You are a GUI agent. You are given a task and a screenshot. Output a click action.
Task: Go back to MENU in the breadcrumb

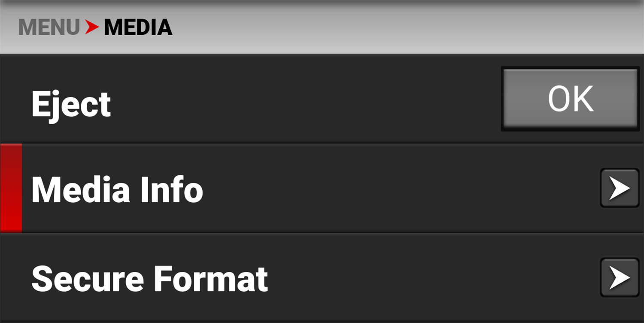[x=49, y=27]
